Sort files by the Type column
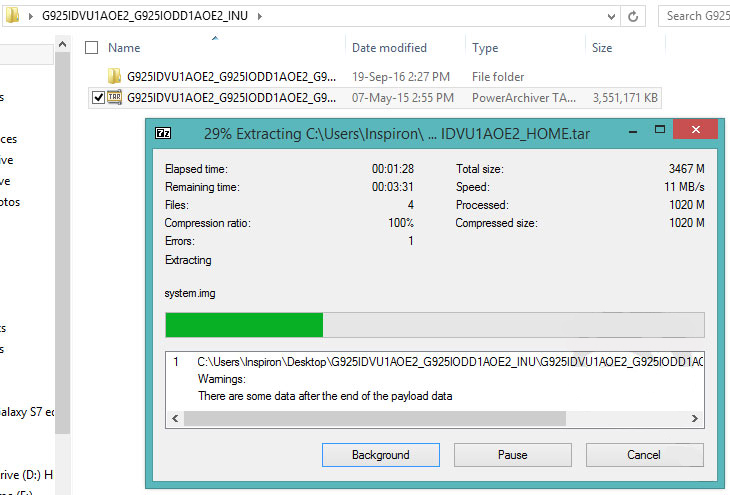 pos(485,48)
